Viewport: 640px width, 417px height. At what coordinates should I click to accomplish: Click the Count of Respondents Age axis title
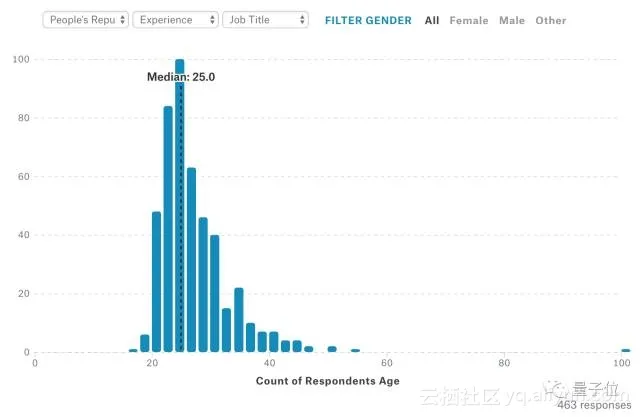pyautogui.click(x=328, y=381)
